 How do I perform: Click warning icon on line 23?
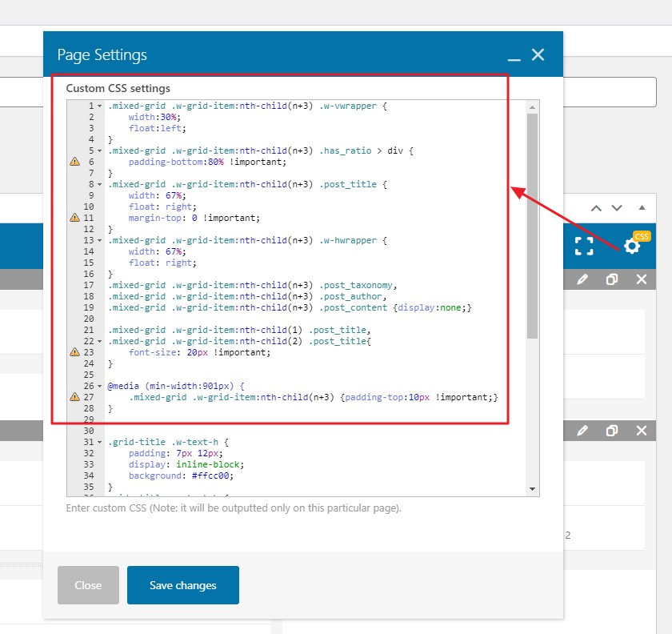point(74,352)
